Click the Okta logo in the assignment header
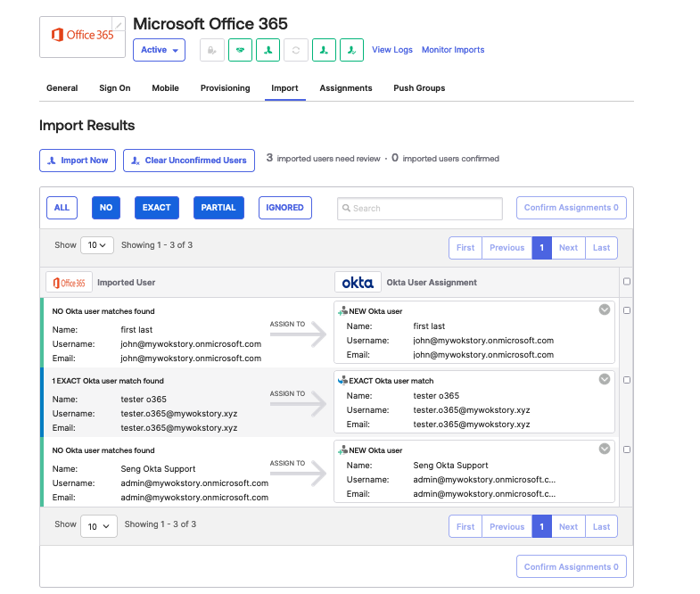The image size is (700, 594). 358,282
